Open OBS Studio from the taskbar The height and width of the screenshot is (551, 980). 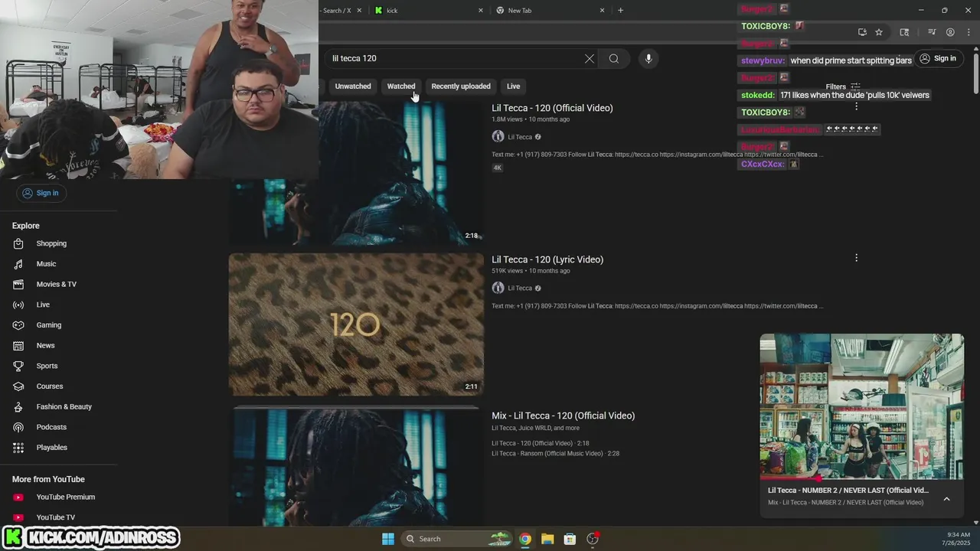tap(593, 539)
